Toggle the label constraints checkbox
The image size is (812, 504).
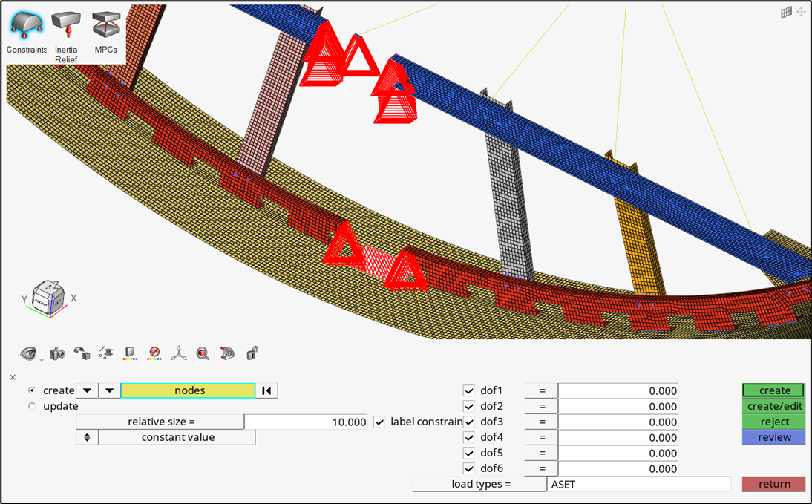[380, 422]
